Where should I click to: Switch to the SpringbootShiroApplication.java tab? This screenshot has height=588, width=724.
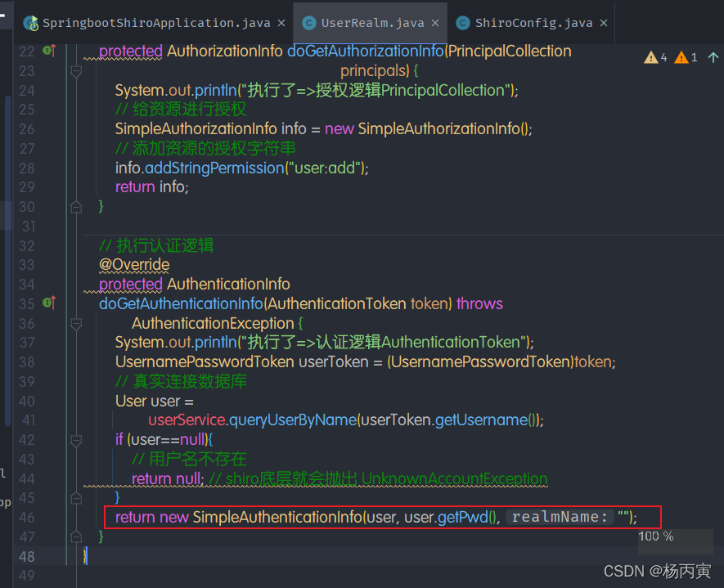[156, 23]
